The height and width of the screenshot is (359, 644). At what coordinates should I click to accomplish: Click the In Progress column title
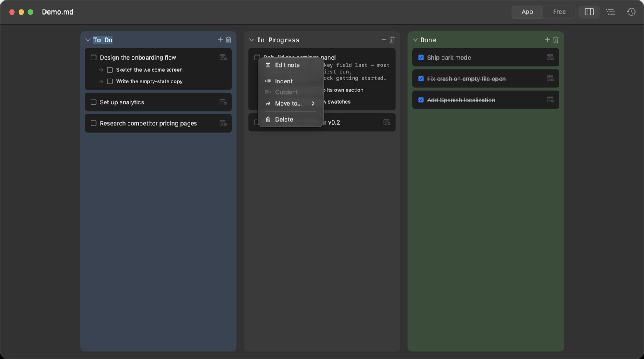pos(278,40)
